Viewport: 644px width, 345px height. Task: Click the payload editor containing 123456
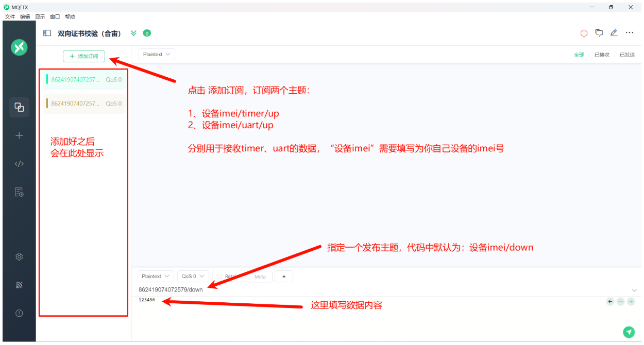point(368,310)
